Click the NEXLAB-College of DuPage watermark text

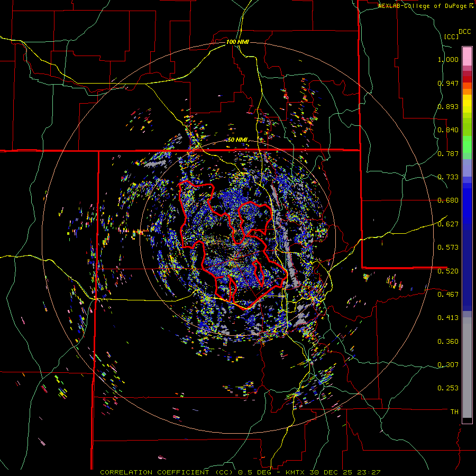coord(422,6)
